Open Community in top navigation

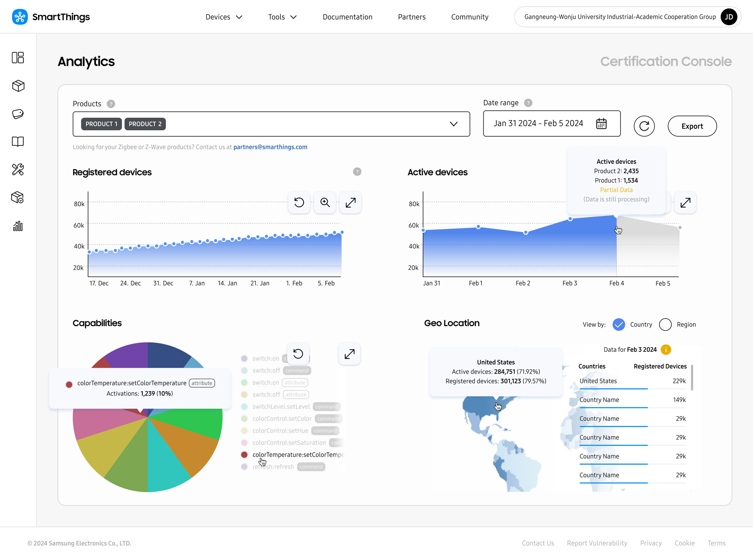coord(470,17)
